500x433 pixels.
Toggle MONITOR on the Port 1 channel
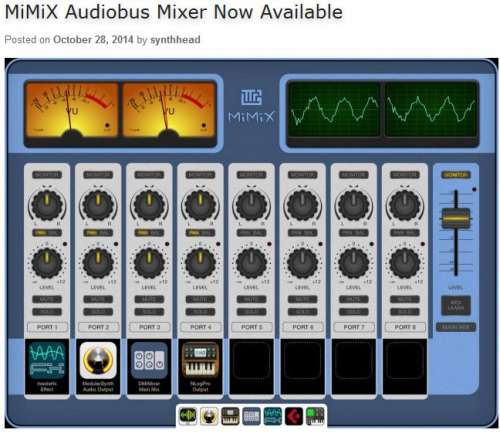coord(47,175)
